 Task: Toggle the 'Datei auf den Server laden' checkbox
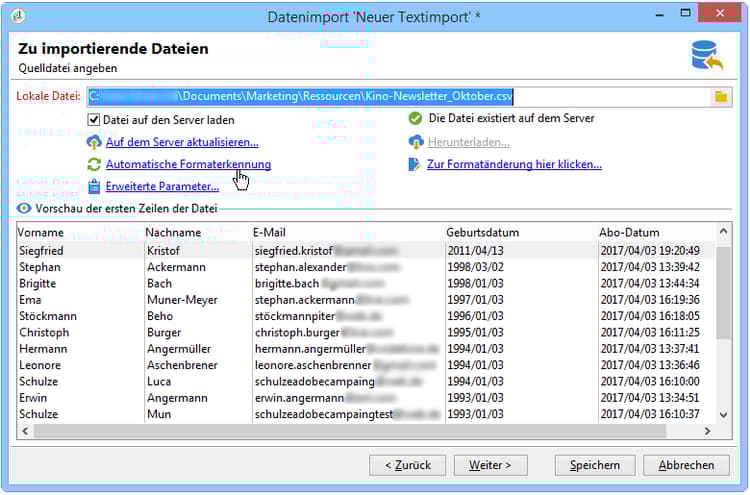[94, 120]
